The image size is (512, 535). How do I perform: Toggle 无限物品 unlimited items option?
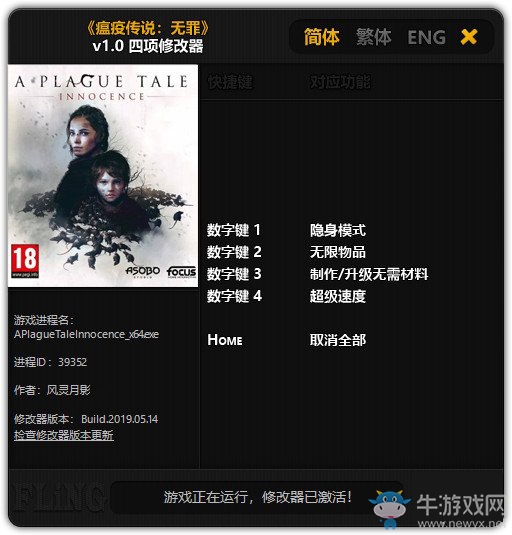[338, 252]
